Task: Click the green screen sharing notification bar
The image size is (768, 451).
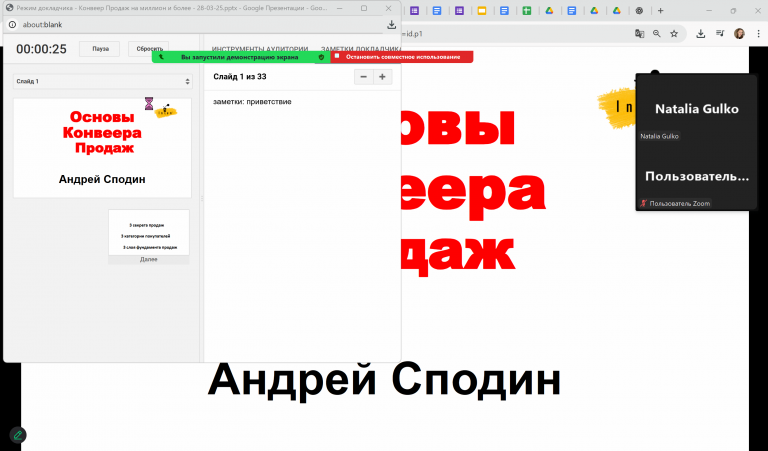Action: tap(240, 57)
